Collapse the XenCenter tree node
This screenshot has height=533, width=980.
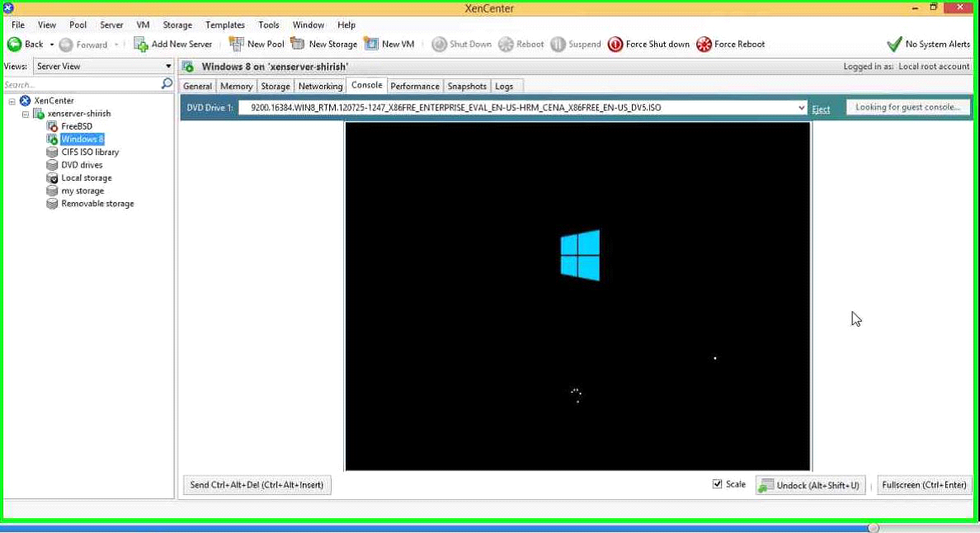12,101
